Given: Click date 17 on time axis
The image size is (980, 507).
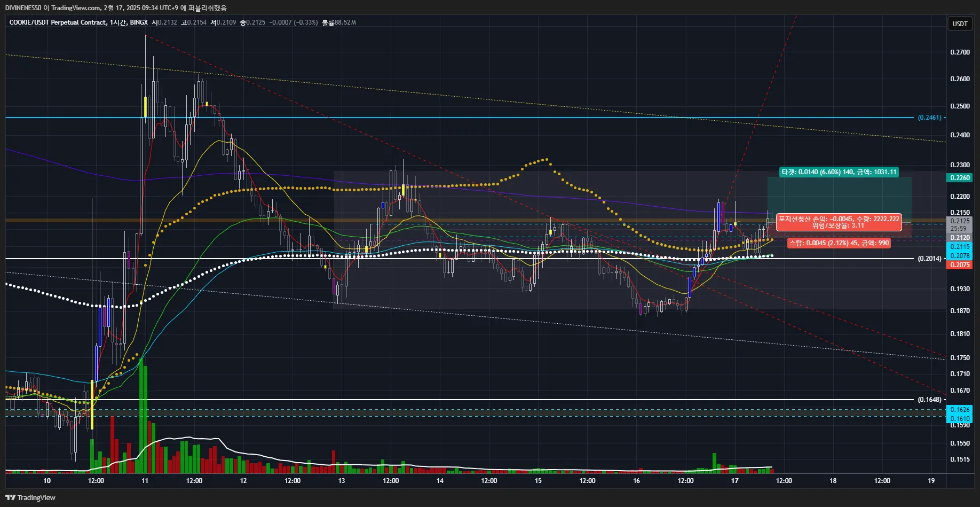Looking at the screenshot, I should [735, 481].
